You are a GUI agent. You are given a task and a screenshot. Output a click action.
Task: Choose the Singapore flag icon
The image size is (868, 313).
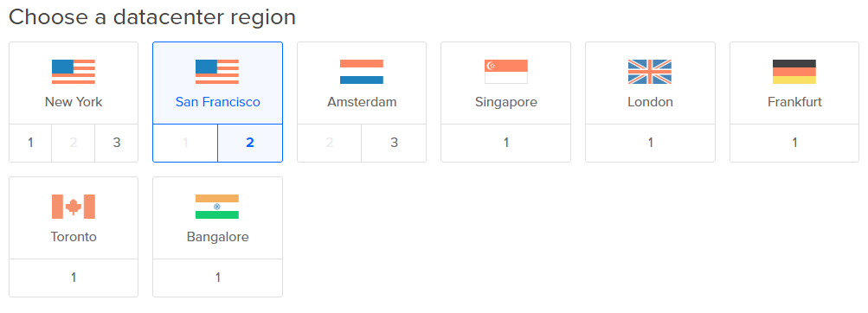[506, 72]
